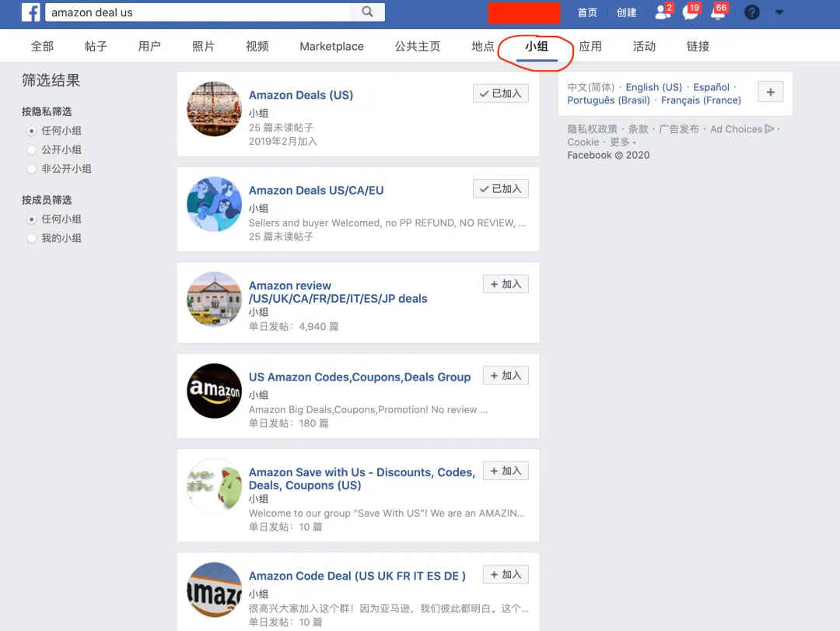Switch to the Marketplace tab

coord(331,47)
